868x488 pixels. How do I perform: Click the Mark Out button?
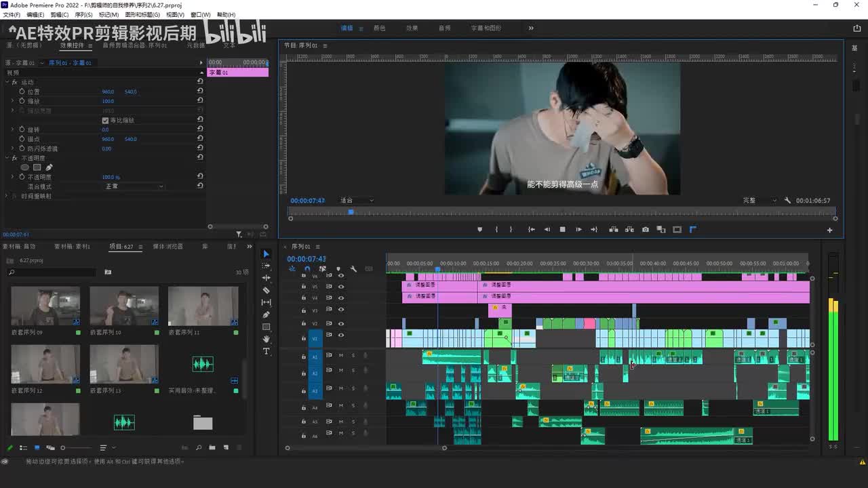(x=511, y=230)
